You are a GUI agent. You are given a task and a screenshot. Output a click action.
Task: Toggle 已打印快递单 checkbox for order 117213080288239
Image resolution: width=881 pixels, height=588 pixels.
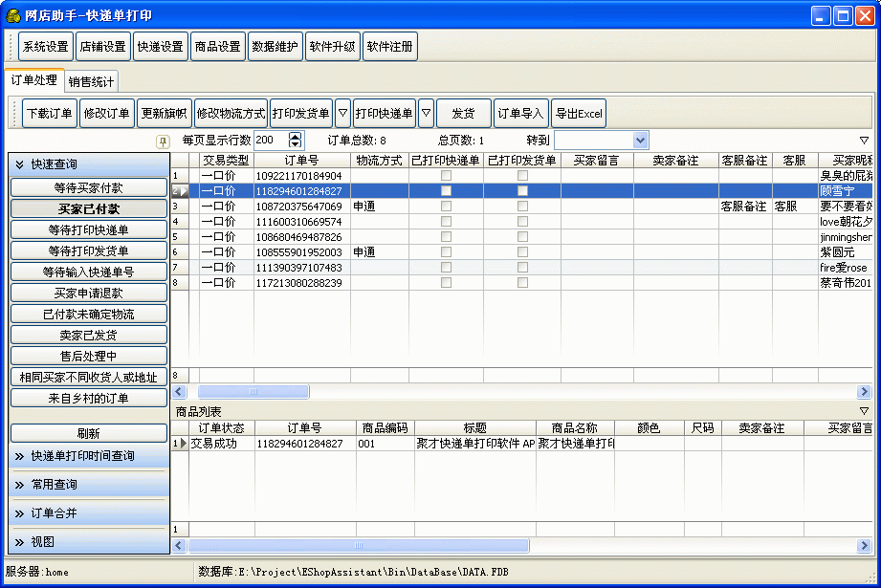(446, 282)
